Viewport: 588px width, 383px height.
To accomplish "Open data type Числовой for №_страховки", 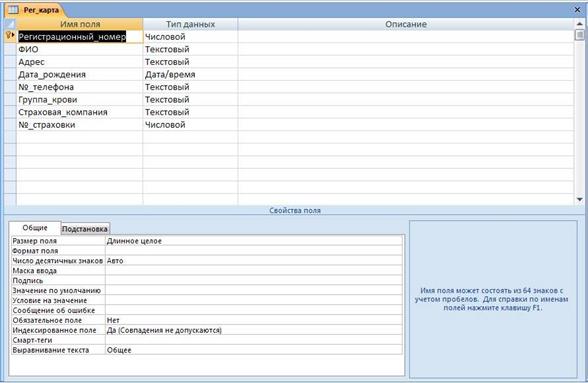I will click(190, 125).
